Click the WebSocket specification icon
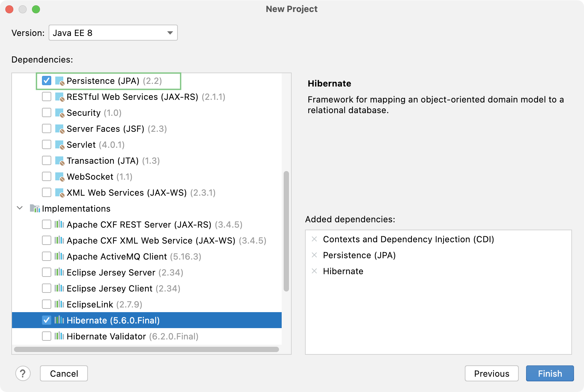This screenshot has height=392, width=584. [x=60, y=177]
